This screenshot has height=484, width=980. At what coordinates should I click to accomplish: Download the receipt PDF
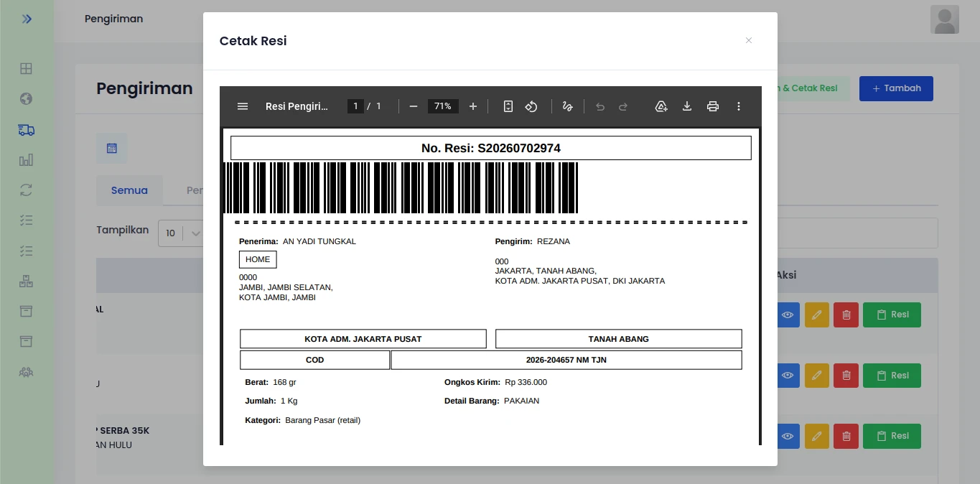(687, 106)
